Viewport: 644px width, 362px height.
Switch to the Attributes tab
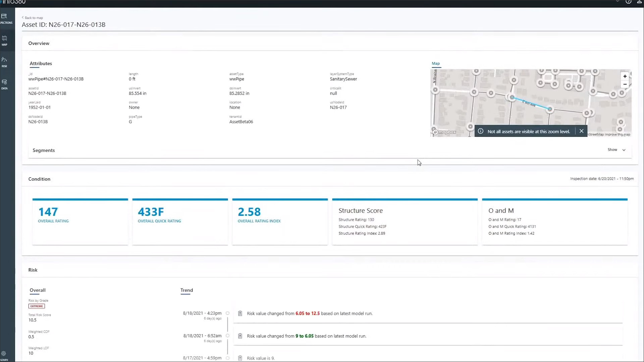pos(41,63)
